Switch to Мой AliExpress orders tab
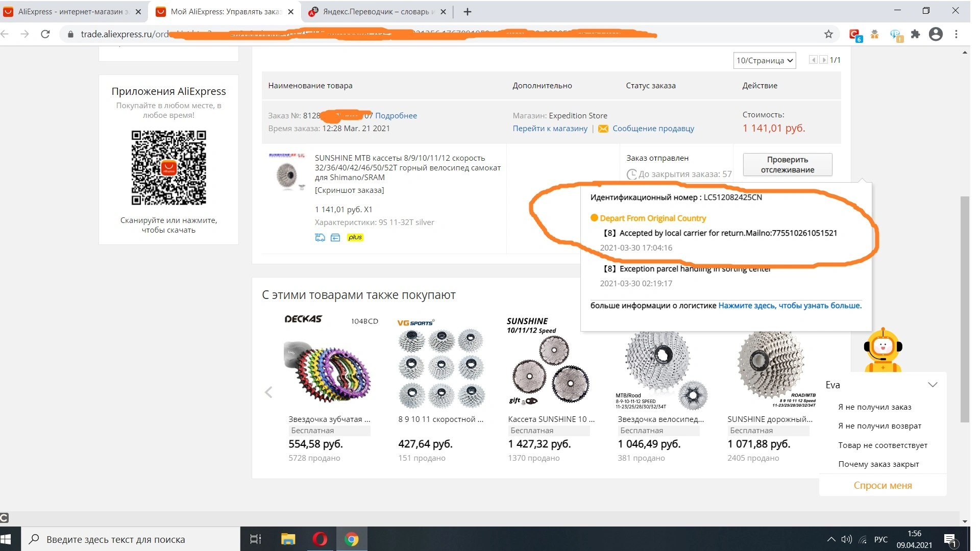This screenshot has height=551, width=980. (224, 12)
